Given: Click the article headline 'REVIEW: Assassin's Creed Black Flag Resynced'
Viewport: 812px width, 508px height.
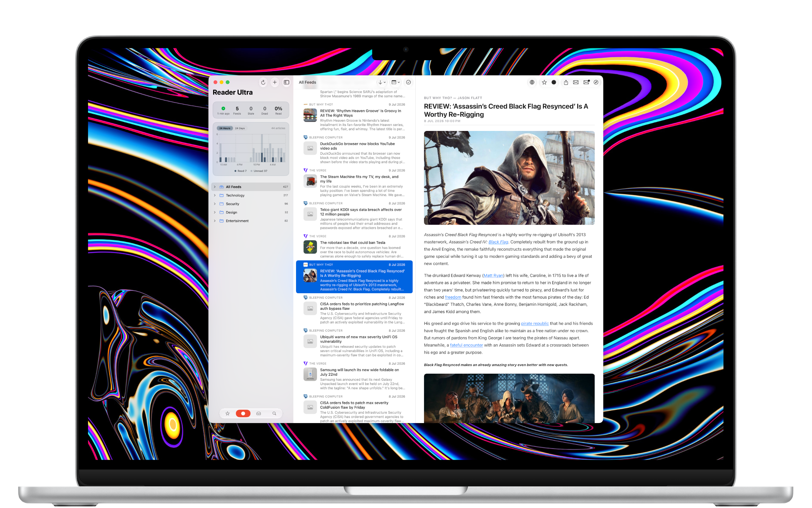Looking at the screenshot, I should (x=506, y=110).
